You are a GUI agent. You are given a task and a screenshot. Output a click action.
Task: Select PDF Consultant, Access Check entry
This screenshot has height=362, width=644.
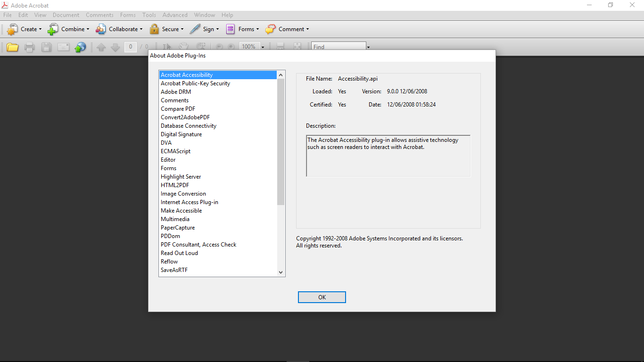218,245
